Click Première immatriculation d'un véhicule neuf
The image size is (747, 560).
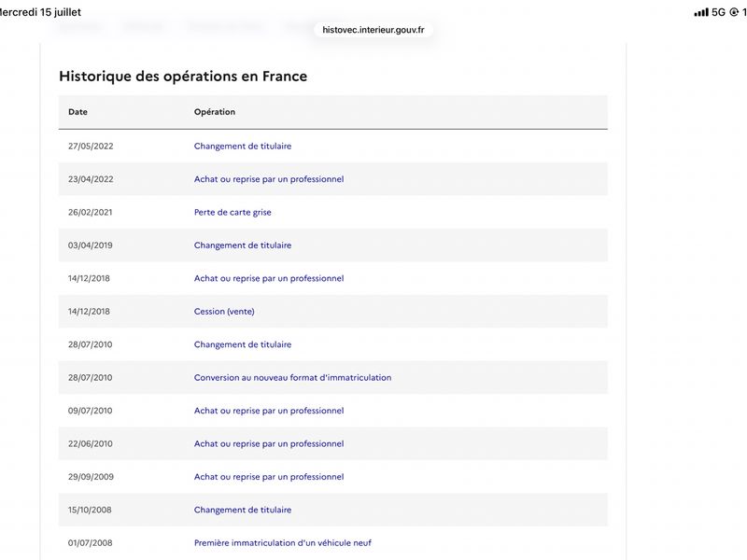click(x=283, y=543)
